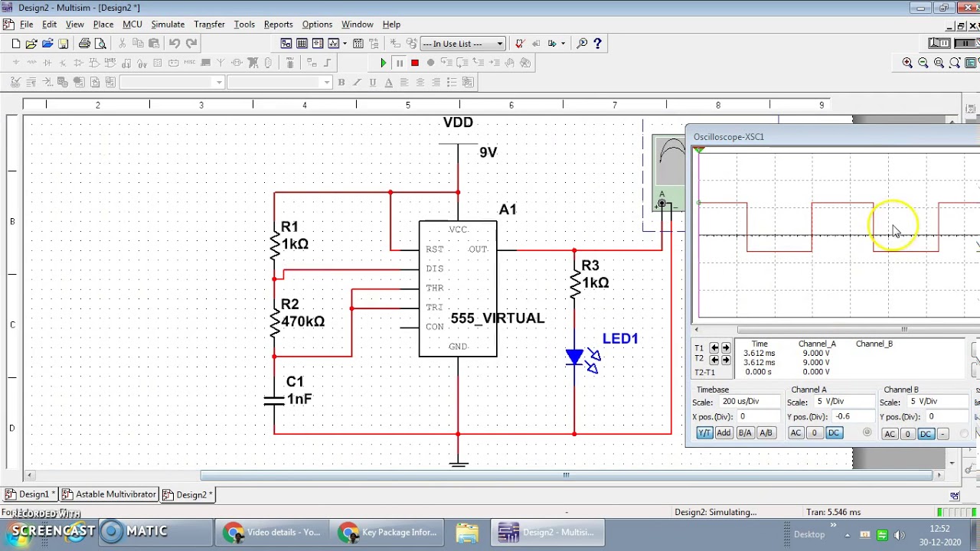
Task: Open the font size combo box
Action: [279, 82]
